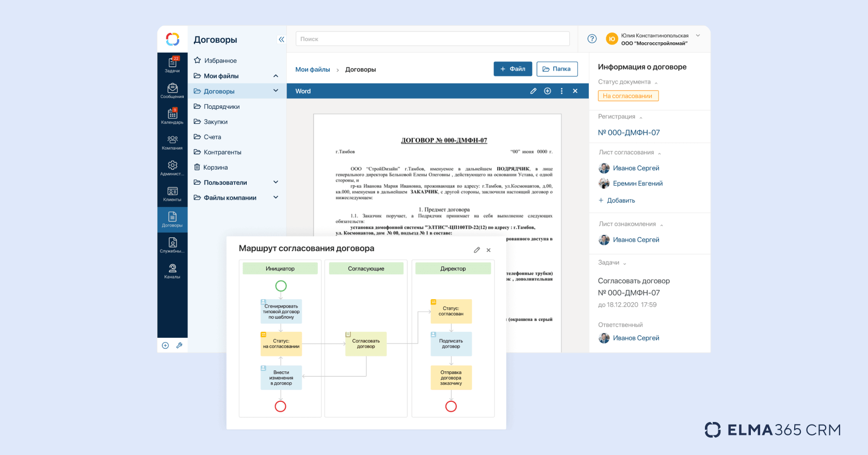Collapse the Договоры navigation panel
Screen dimensions: 868x455
point(281,39)
